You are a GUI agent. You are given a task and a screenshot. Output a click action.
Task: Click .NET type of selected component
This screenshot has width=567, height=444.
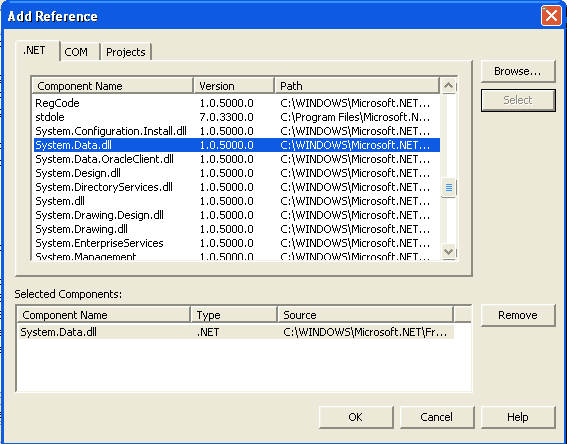point(208,332)
